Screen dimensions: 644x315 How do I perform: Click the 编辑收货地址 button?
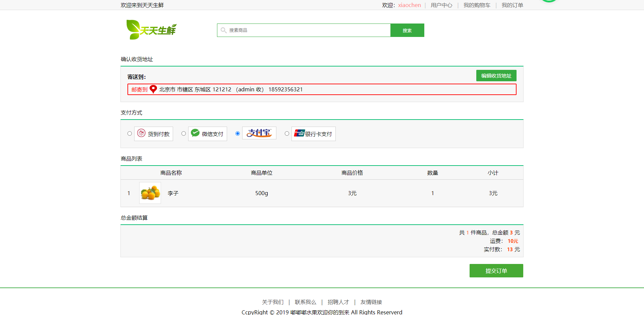coord(496,75)
